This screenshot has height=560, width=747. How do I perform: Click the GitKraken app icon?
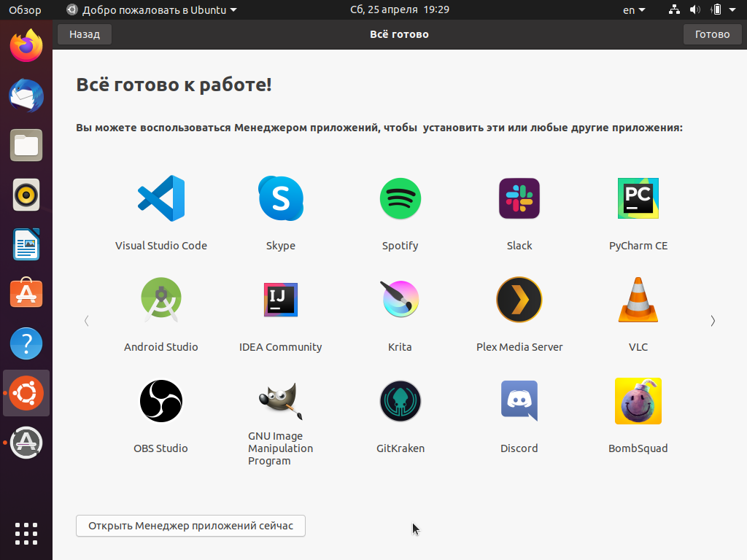pyautogui.click(x=400, y=401)
